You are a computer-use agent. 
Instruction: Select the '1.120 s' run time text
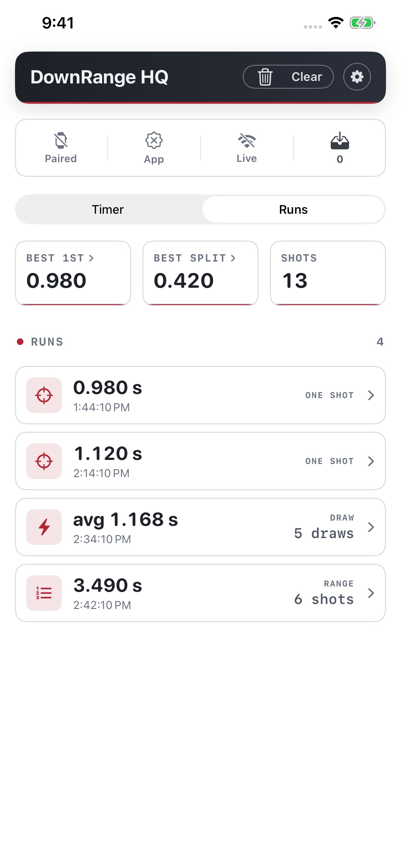108,454
